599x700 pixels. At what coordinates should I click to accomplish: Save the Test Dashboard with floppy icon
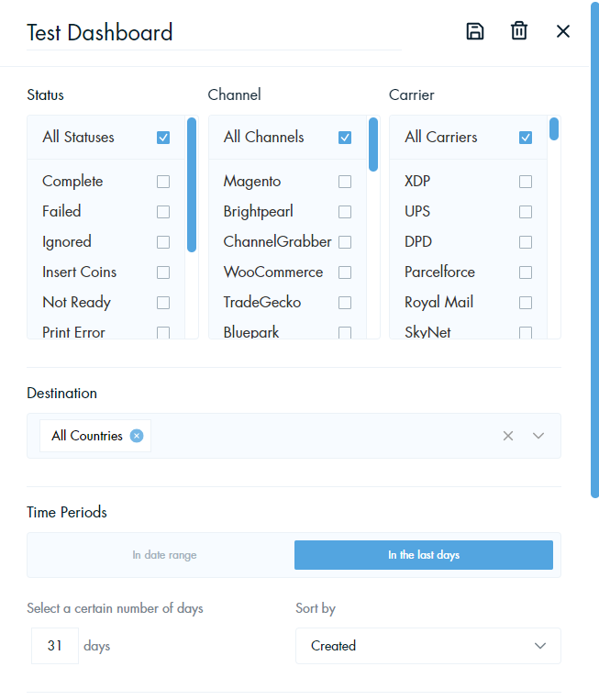coord(475,32)
